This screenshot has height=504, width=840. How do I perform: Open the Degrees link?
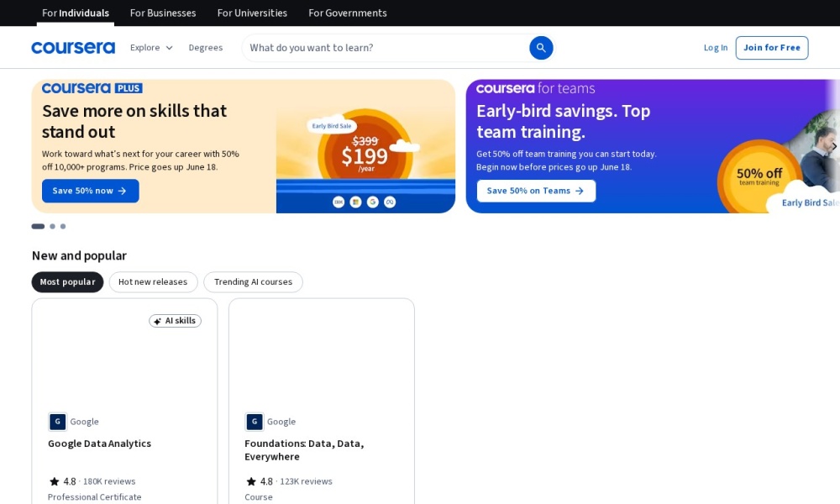tap(206, 48)
